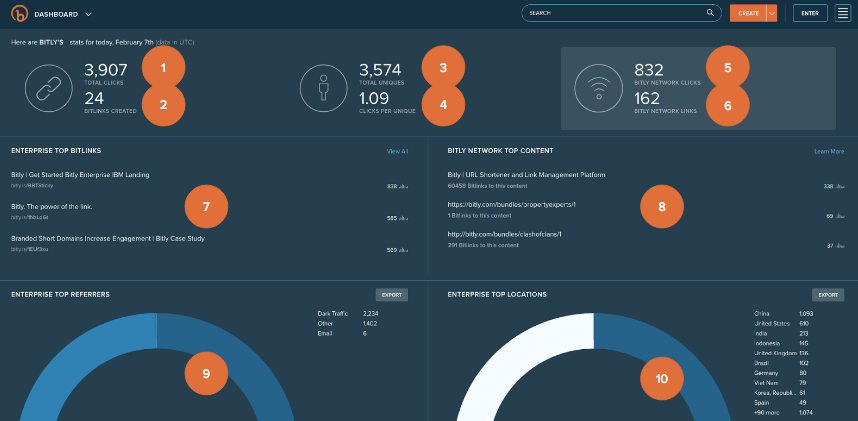858x421 pixels.
Task: Click chart icon beside 838 clicks bitlink
Action: 403,186
